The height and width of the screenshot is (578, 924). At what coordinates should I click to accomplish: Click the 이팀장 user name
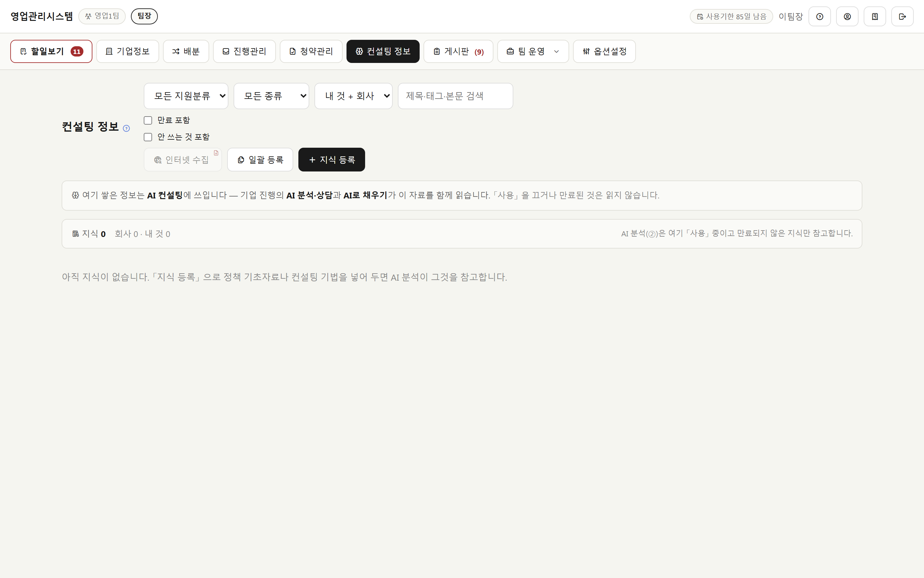pyautogui.click(x=791, y=16)
